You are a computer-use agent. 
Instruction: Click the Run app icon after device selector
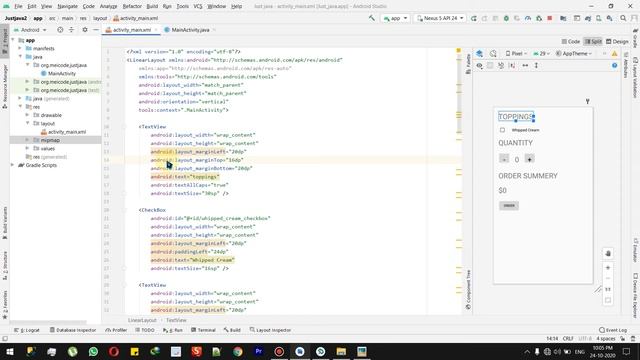point(473,18)
